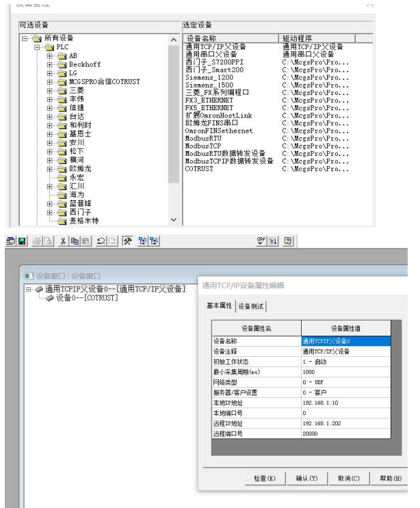Screen dimensions: 420x508
Task: Click the 最小采集周期(ms) value 1000
Action: click(x=346, y=372)
